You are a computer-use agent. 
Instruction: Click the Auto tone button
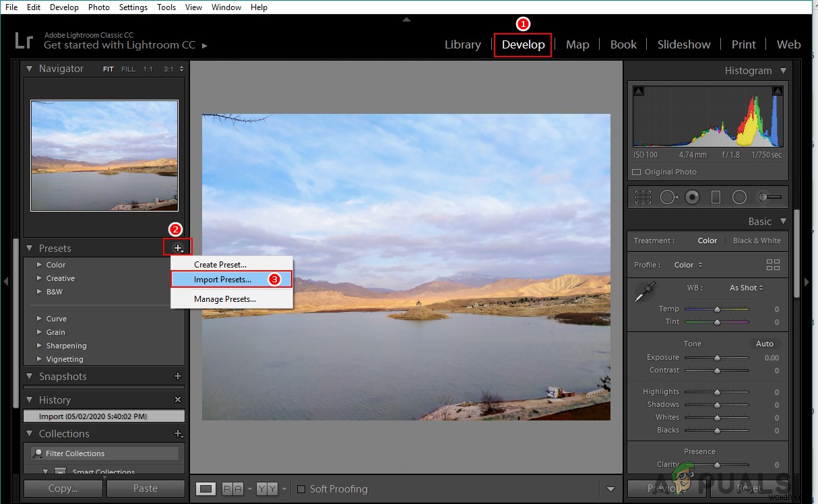pos(765,344)
